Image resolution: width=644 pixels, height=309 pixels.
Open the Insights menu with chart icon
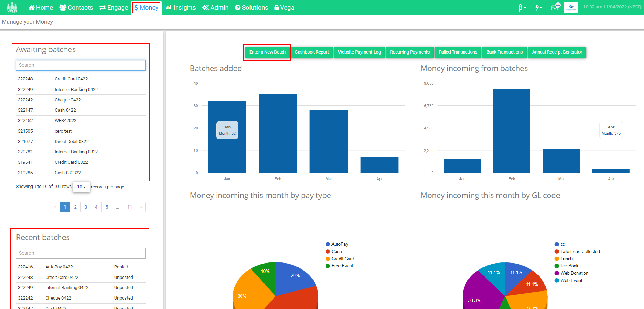pos(180,8)
